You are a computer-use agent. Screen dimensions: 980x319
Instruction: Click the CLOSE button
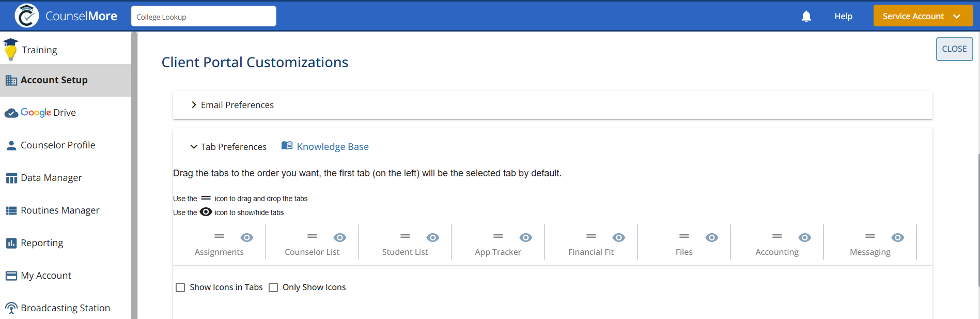tap(954, 49)
